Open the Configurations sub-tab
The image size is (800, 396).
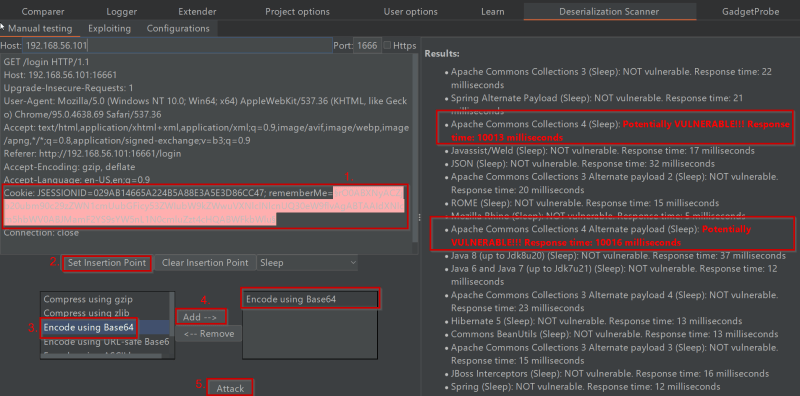pyautogui.click(x=178, y=29)
